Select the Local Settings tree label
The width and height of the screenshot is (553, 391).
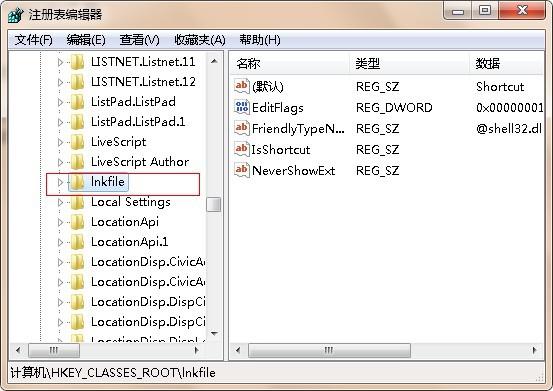coord(130,202)
